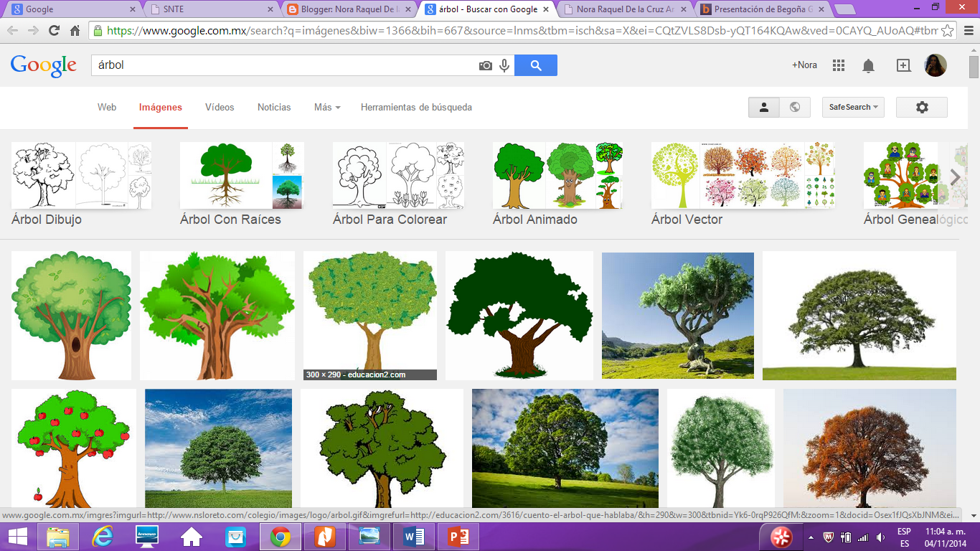
Task: Click the ESP language indicator in tray
Action: pos(905,532)
